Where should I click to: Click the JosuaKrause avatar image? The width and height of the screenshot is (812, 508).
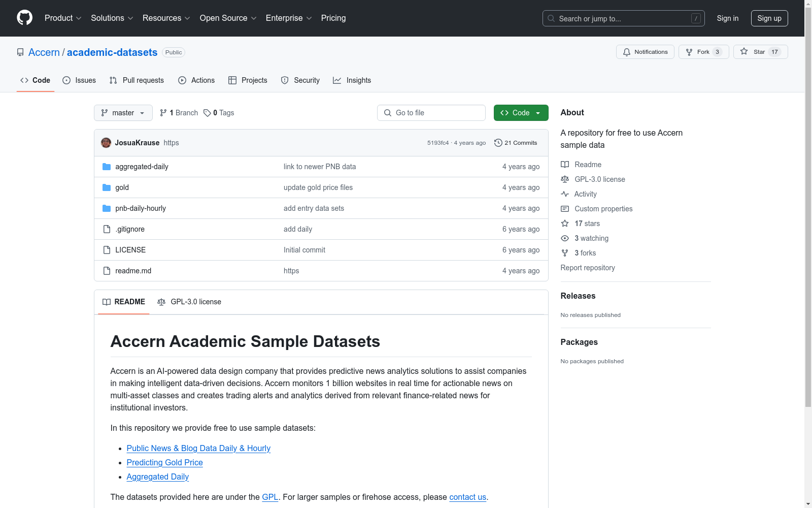tap(106, 143)
